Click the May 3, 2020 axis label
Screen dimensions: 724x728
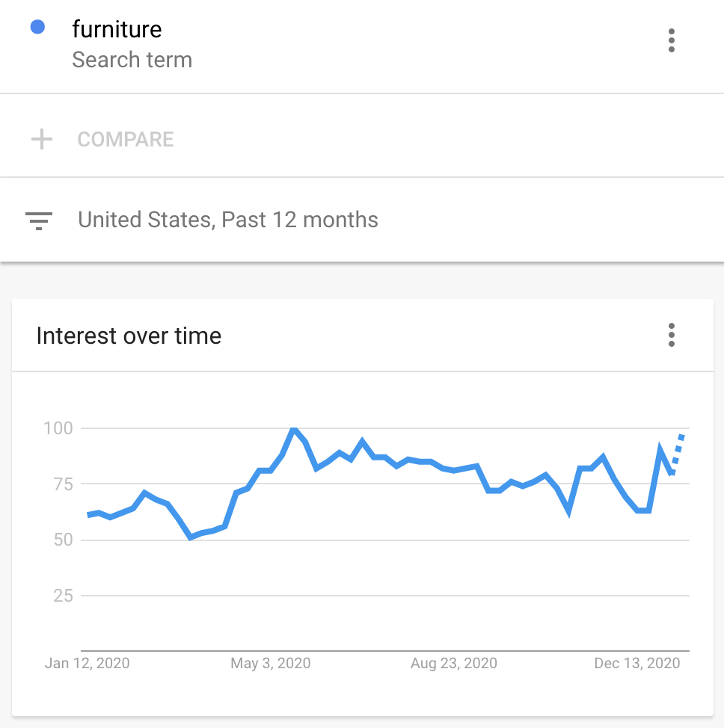point(270,663)
